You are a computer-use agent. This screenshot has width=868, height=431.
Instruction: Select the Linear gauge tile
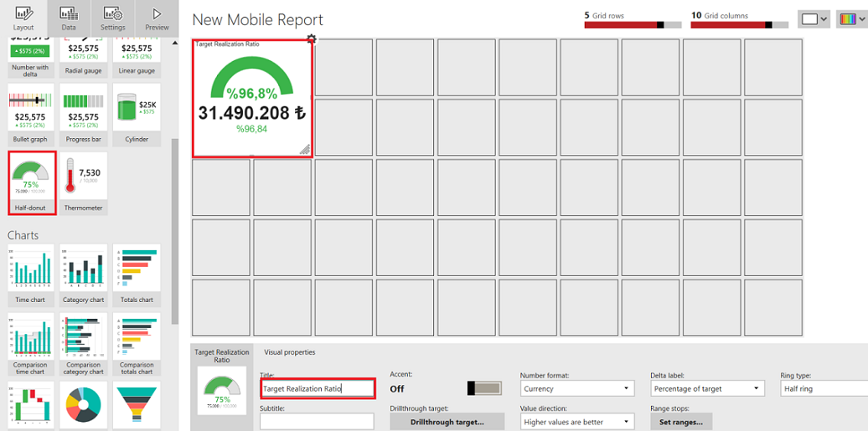coord(137,58)
